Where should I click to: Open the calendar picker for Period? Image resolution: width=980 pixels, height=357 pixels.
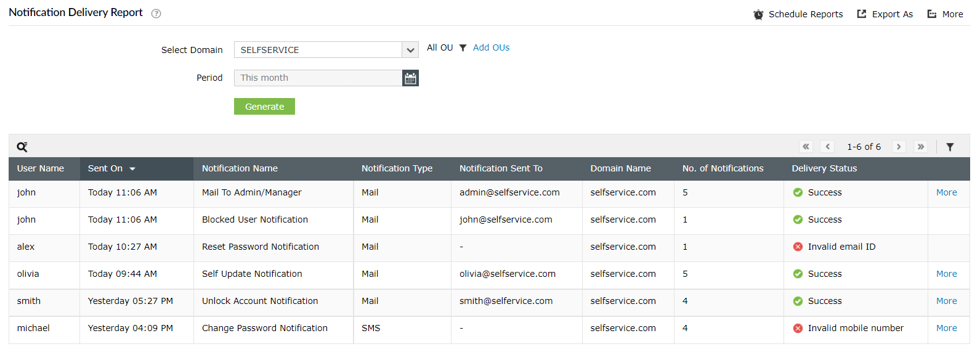coord(410,78)
